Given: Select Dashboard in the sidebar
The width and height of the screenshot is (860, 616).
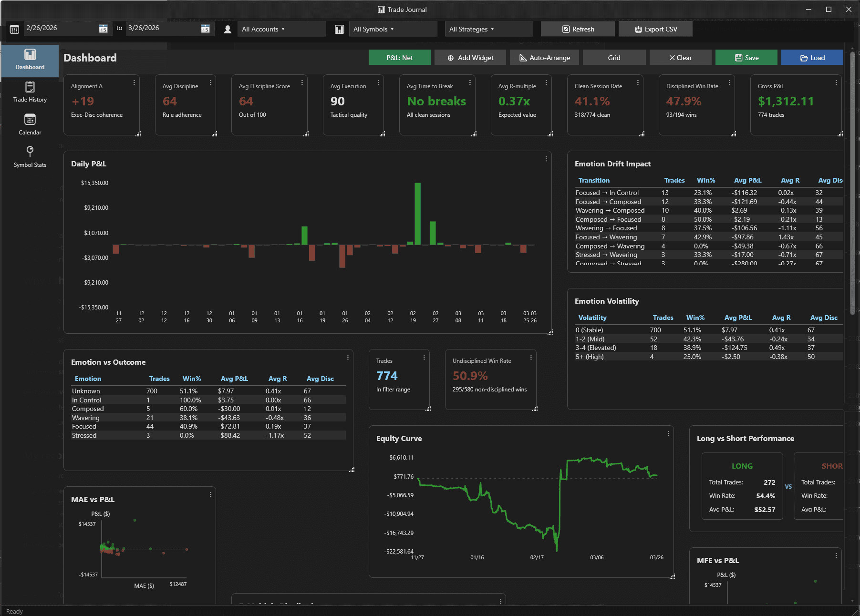Looking at the screenshot, I should tap(30, 61).
